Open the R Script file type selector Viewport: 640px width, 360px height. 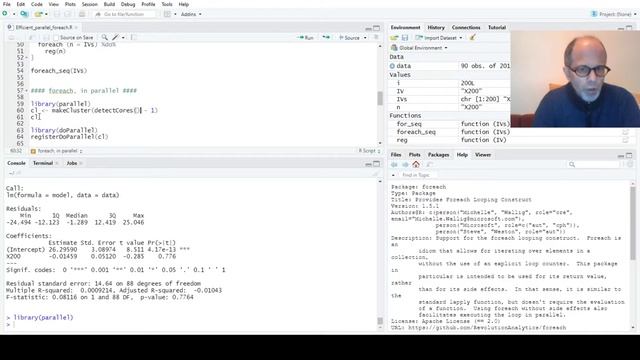point(369,151)
